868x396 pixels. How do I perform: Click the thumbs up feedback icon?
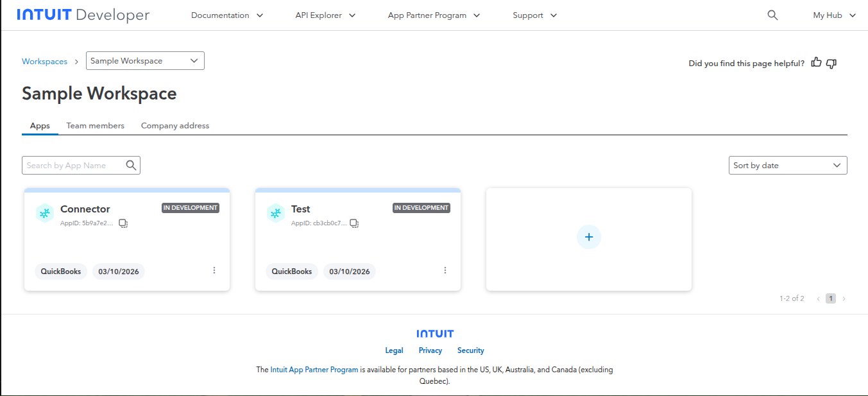(x=816, y=62)
